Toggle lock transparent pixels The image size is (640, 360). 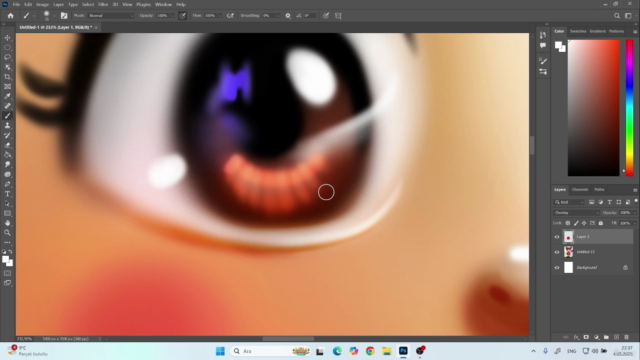(568, 223)
